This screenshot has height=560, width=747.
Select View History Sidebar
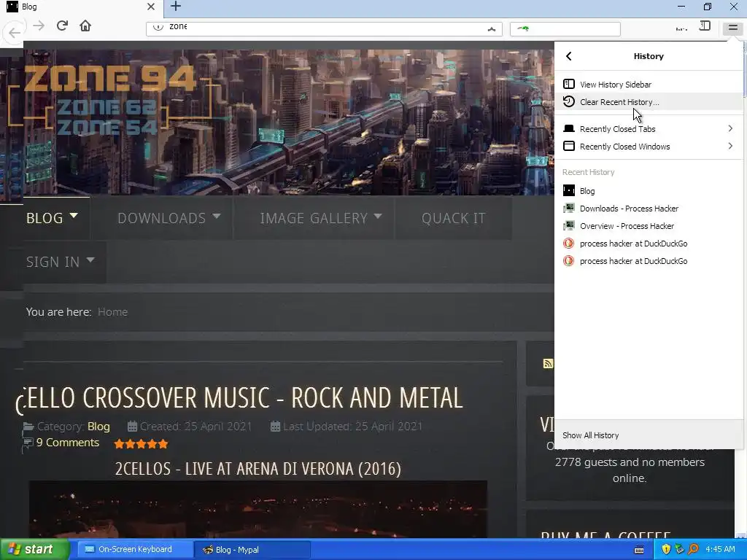(x=648, y=85)
